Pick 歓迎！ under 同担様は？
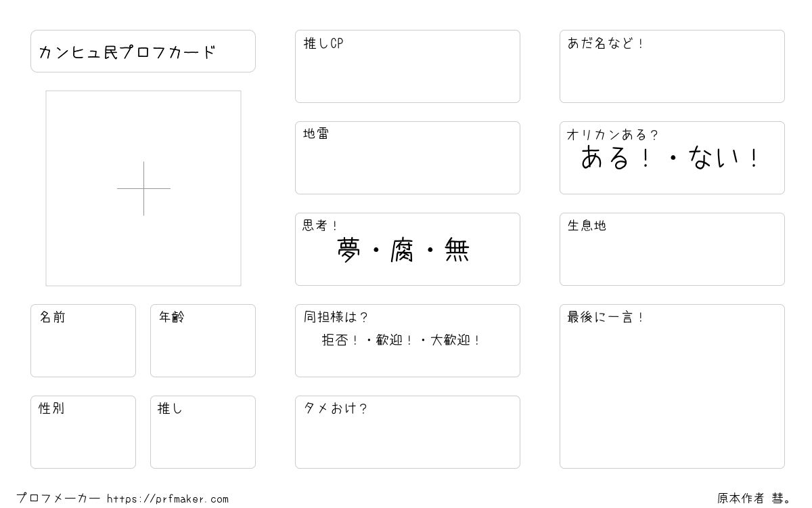This screenshot has width=812, height=508. pyautogui.click(x=394, y=340)
